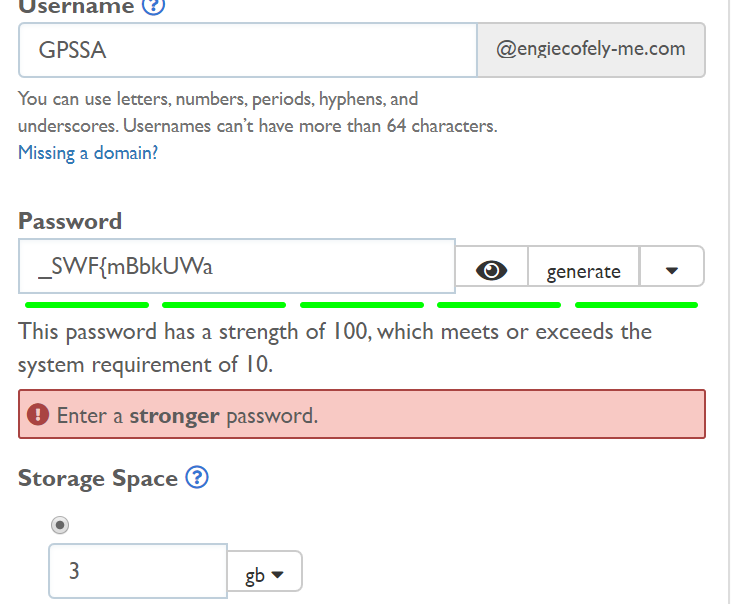This screenshot has height=604, width=738.
Task: Click the red error exclamation icon
Action: click(x=38, y=414)
